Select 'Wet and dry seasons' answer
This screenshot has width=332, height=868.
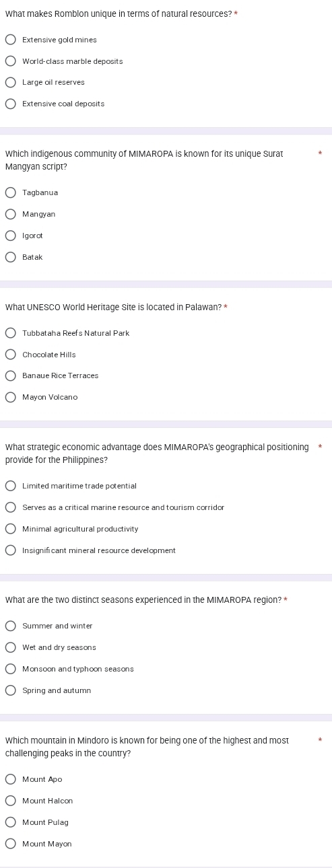(11, 648)
